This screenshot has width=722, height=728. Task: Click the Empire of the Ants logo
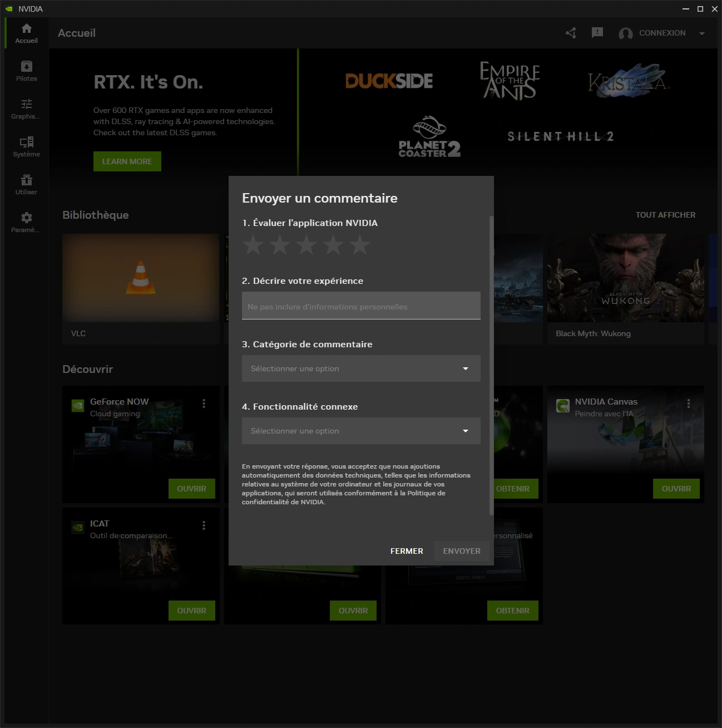(510, 80)
